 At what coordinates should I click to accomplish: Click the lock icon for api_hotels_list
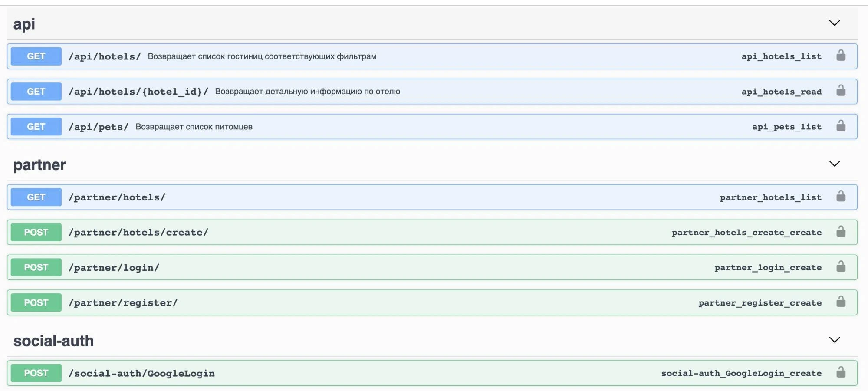(841, 56)
